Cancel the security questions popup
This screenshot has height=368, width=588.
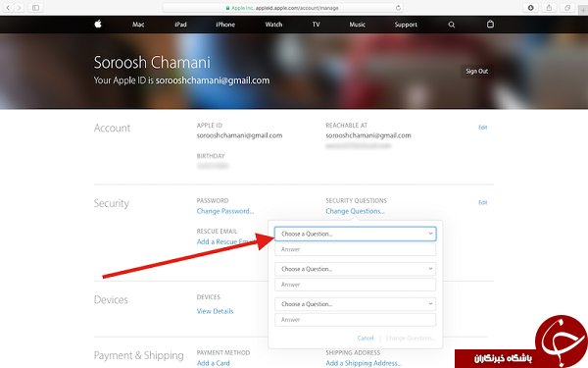366,338
